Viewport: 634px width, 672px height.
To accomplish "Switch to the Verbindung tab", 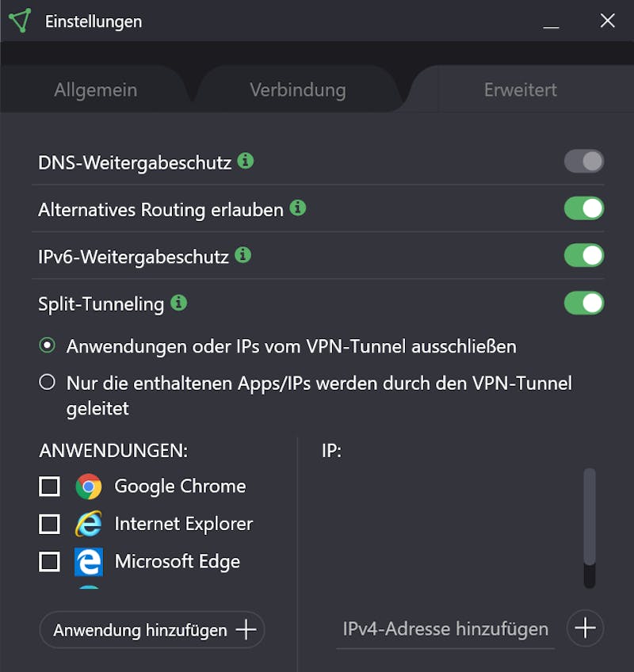I will (x=298, y=90).
